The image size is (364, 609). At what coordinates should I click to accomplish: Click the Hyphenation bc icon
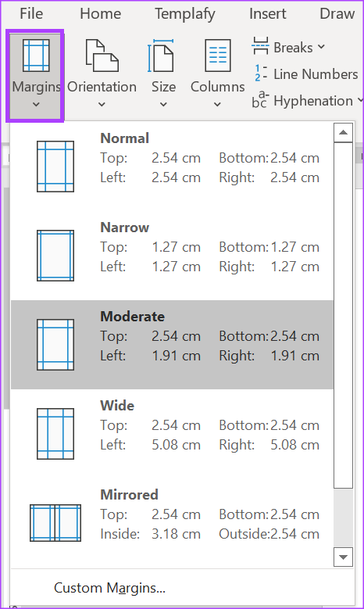260,100
